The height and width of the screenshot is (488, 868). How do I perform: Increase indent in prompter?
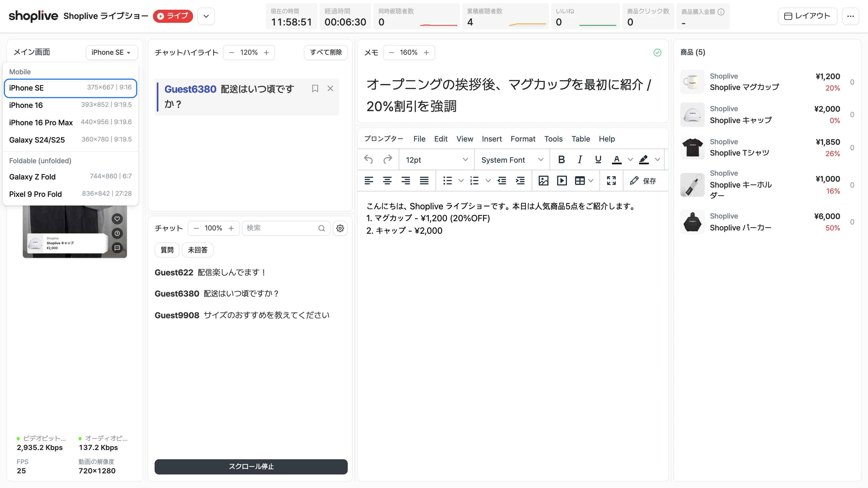click(x=520, y=181)
